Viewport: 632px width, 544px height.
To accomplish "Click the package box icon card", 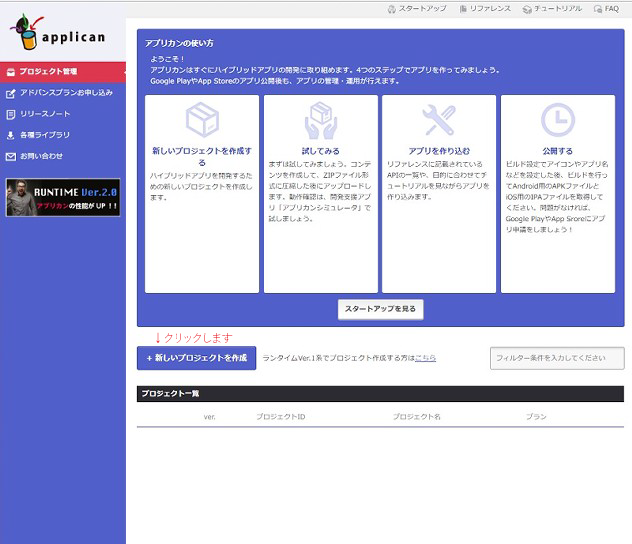I will (x=202, y=120).
